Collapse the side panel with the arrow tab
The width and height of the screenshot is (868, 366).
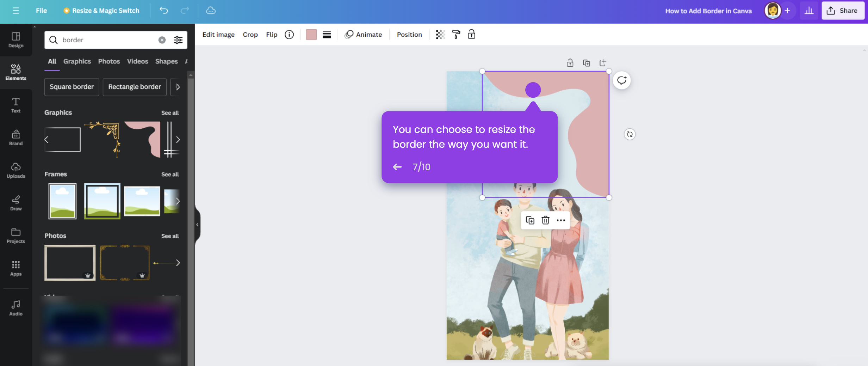click(x=197, y=225)
